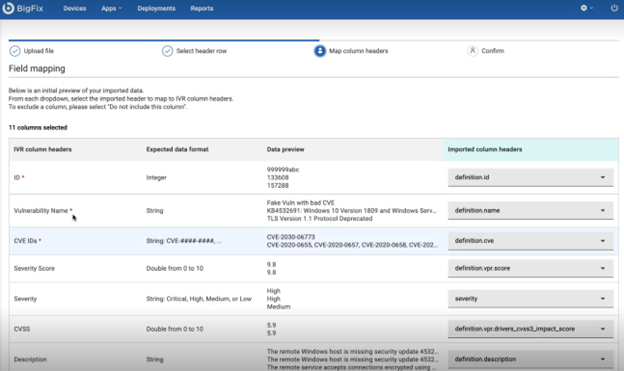Click the Upload file step checkmark icon

(x=15, y=51)
